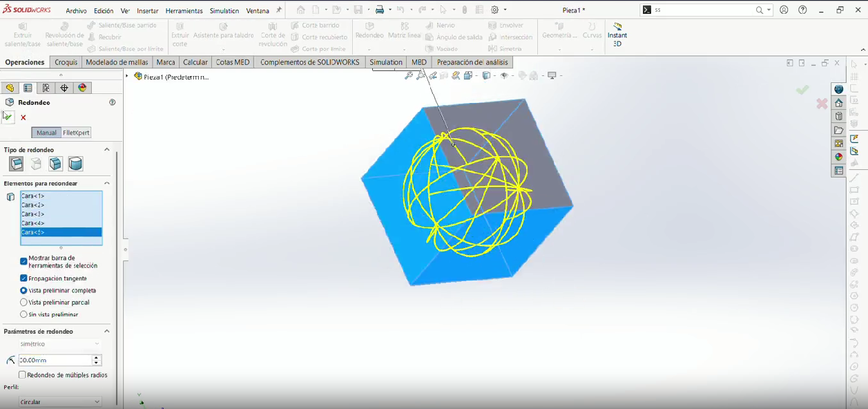Toggle Propagación tangente checkbox
This screenshot has width=868, height=409.
(x=23, y=278)
